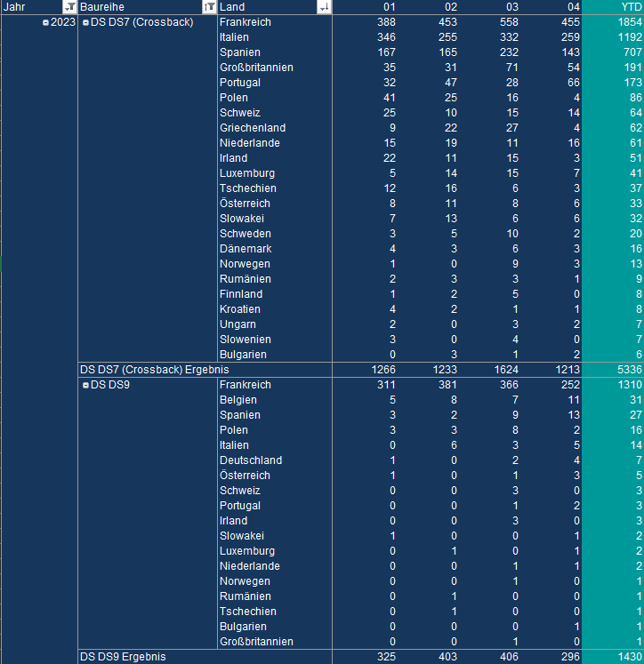
Task: Select the 03 month column header
Action: [x=512, y=7]
